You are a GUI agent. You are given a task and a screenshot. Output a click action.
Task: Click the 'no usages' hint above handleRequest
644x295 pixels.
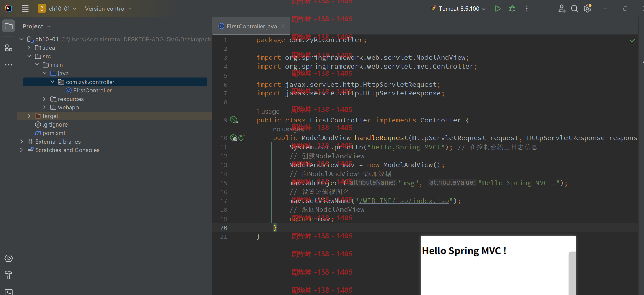(x=288, y=129)
